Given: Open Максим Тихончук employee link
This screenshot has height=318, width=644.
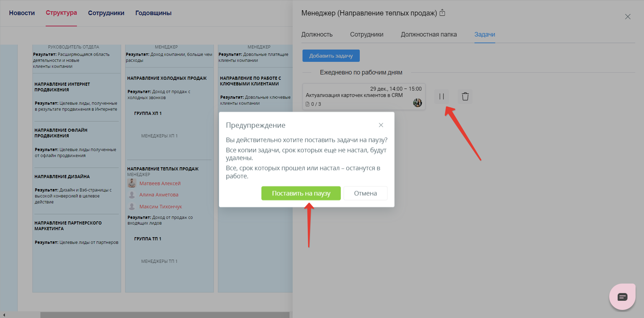Looking at the screenshot, I should point(161,207).
